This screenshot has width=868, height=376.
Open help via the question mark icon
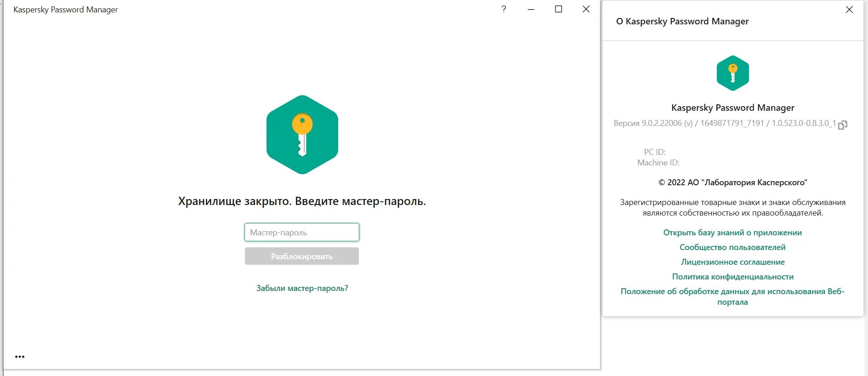click(504, 9)
